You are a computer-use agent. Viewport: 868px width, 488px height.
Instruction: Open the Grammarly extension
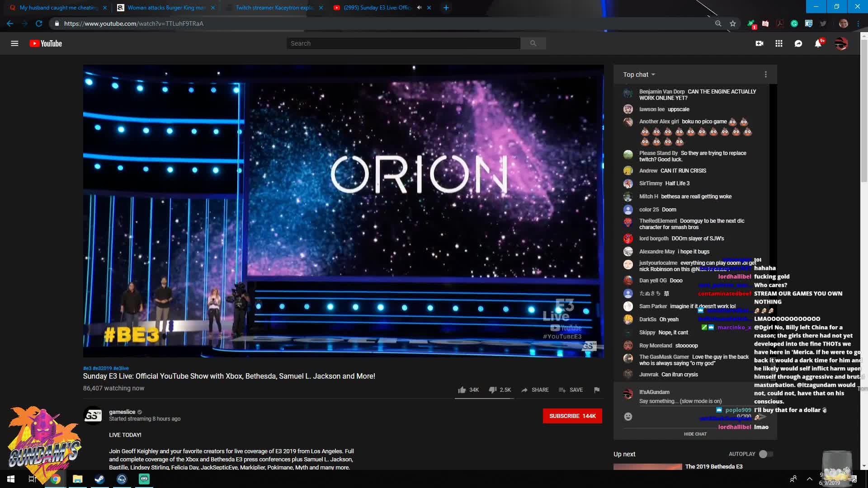pyautogui.click(x=794, y=23)
